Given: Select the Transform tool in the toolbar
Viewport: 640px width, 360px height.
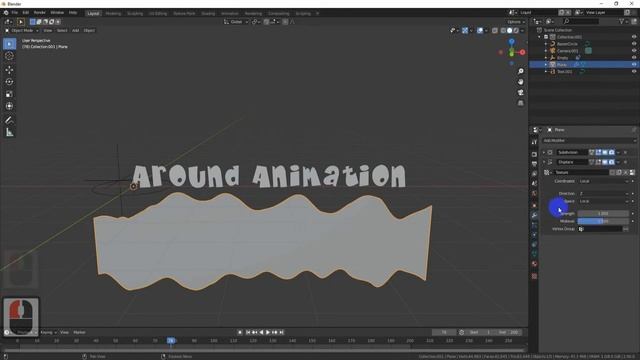Looking at the screenshot, I should [9, 106].
